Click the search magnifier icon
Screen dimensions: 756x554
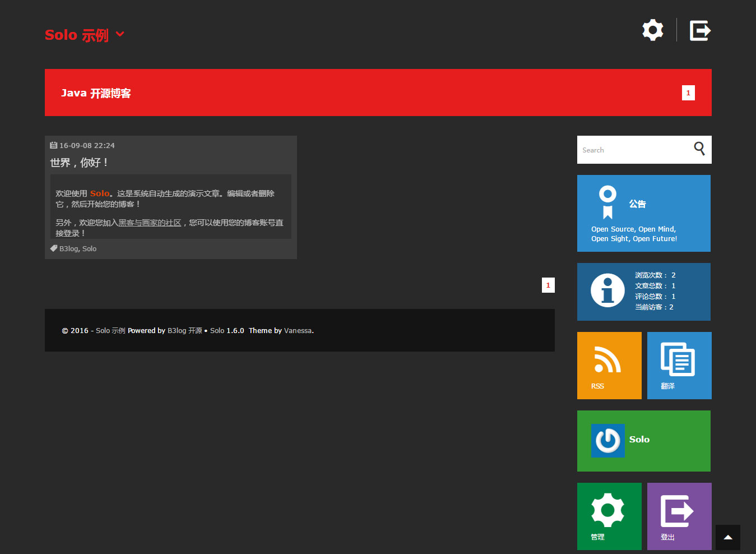click(699, 149)
